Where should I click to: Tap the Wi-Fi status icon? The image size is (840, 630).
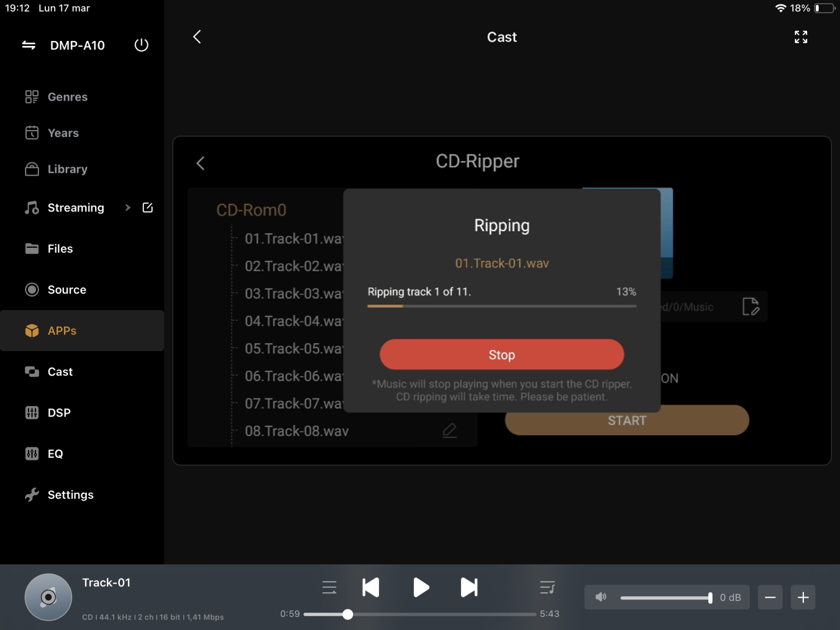point(780,8)
